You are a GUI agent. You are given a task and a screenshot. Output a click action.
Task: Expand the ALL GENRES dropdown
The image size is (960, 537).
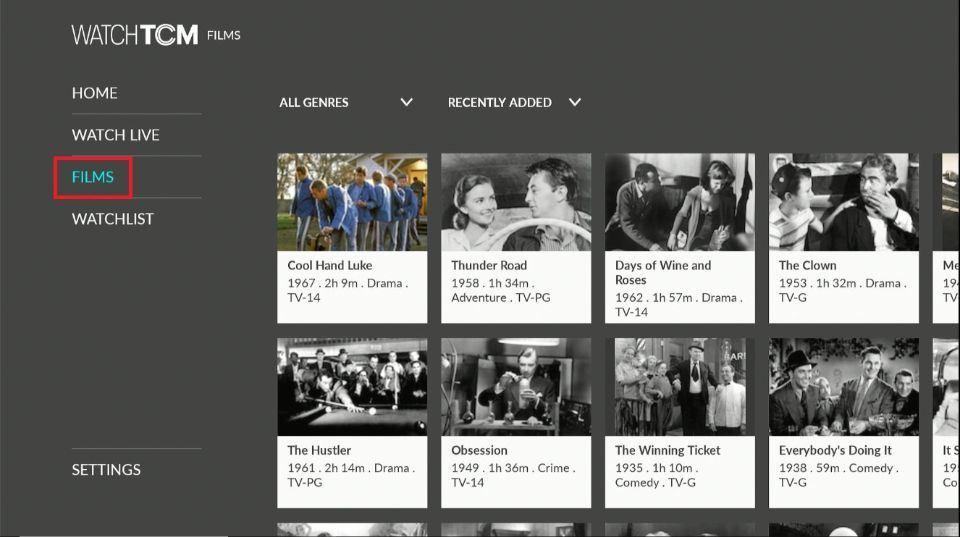pyautogui.click(x=346, y=102)
